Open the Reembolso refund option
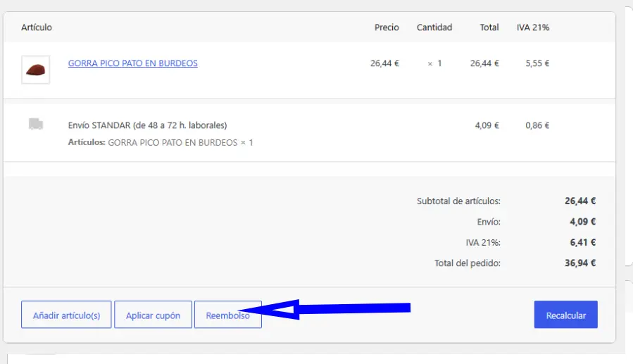Screen dimensions: 633x364 point(228,315)
